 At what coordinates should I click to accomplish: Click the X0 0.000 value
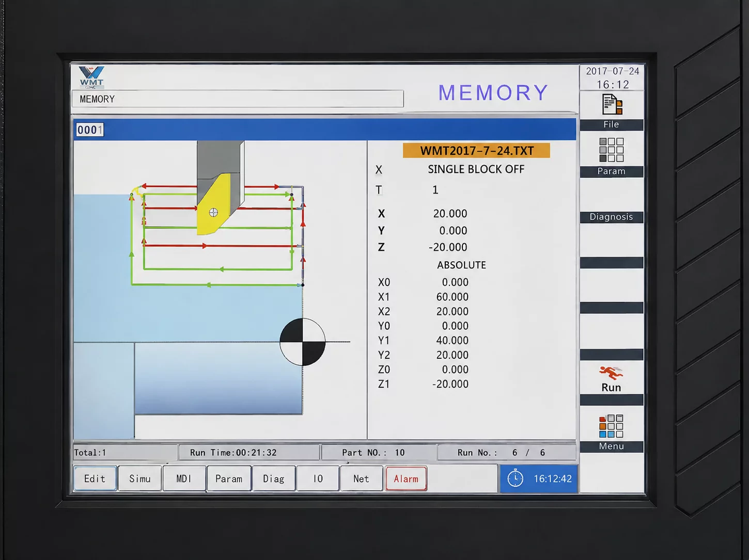point(455,282)
